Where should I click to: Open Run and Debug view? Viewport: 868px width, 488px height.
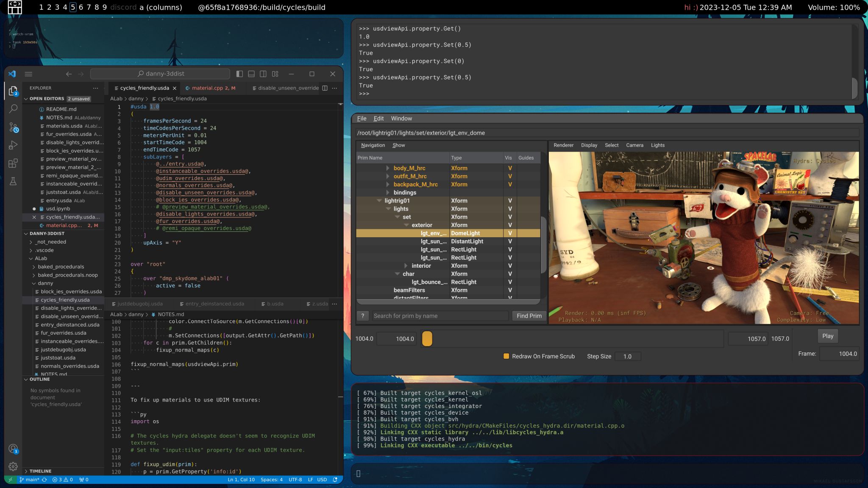(13, 145)
